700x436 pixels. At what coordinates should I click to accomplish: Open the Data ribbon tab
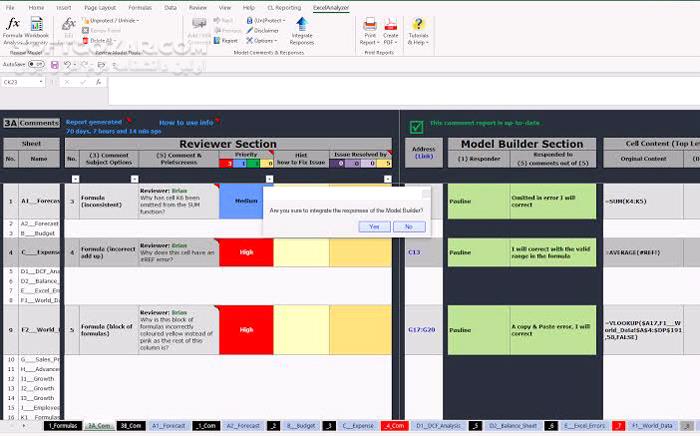click(170, 8)
